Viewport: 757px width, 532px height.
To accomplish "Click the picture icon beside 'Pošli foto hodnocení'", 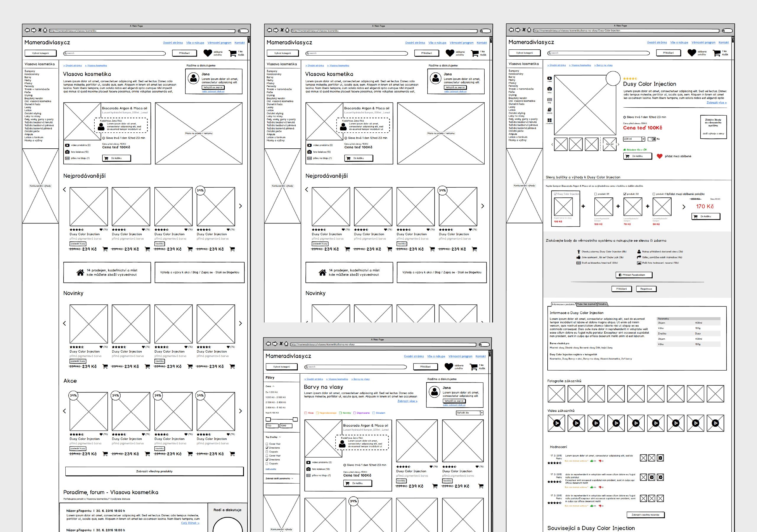I will (639, 263).
